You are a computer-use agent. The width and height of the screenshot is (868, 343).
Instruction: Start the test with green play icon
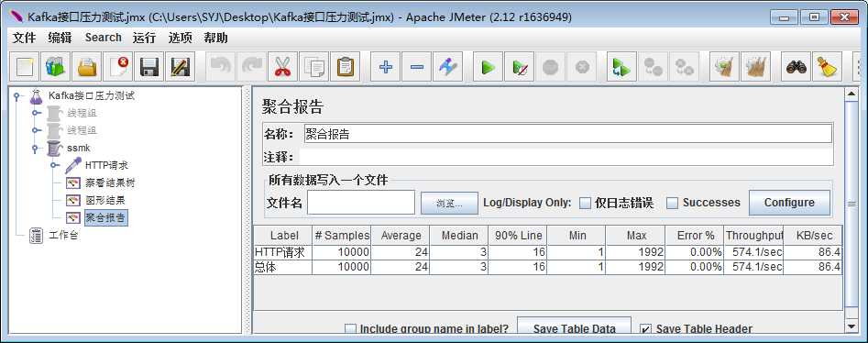click(488, 67)
